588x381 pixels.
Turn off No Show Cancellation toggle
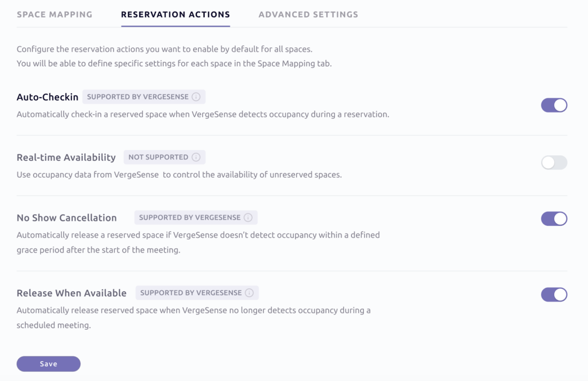[x=554, y=219]
